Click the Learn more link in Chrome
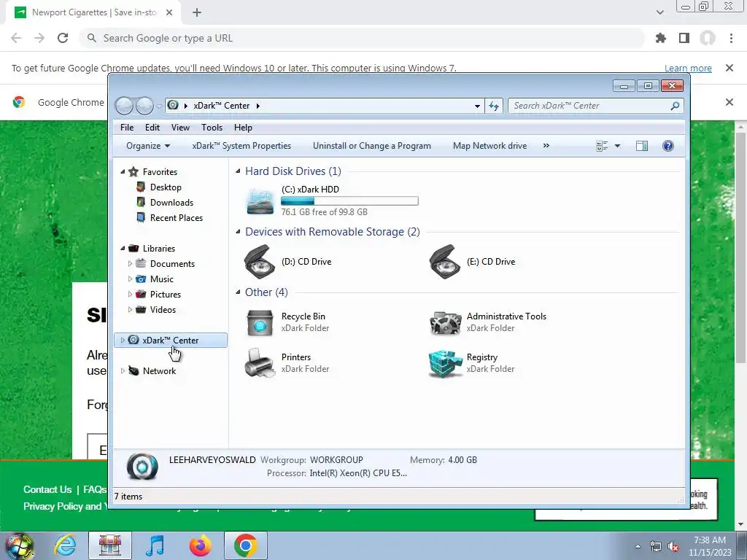Viewport: 747px width, 560px height. point(688,68)
